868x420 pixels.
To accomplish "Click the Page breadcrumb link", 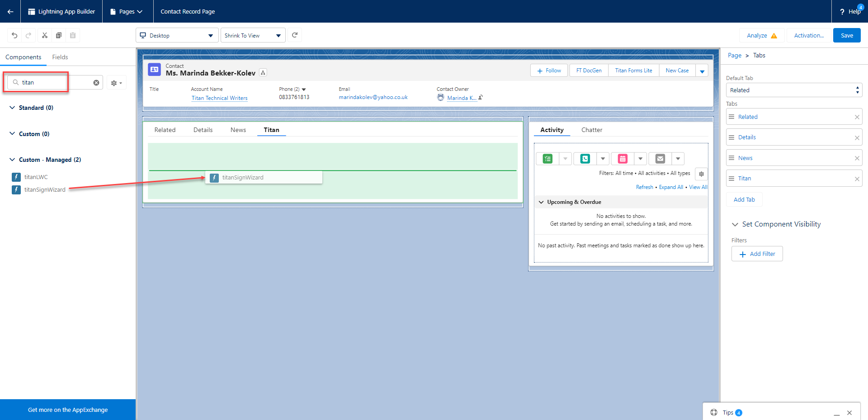I will 734,55.
